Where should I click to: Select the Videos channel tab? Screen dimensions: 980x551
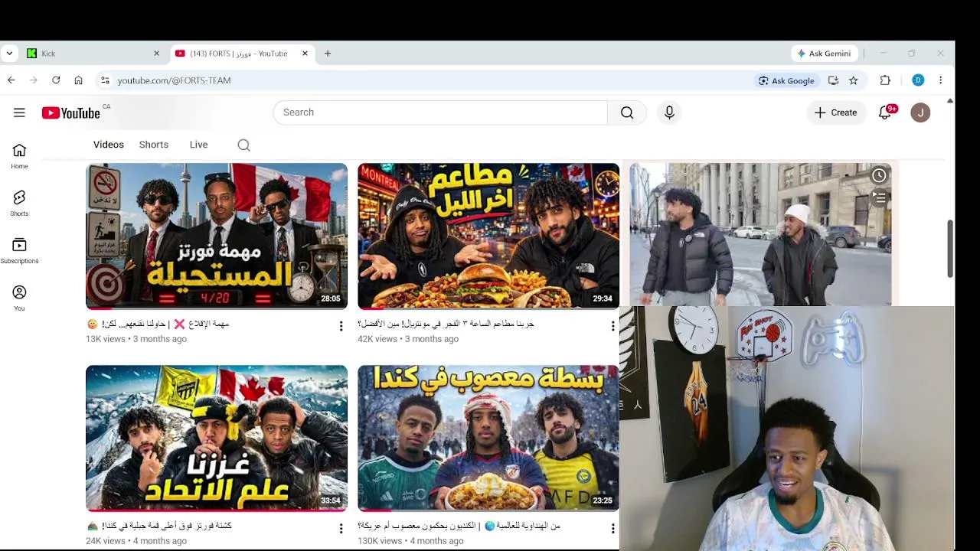click(109, 145)
